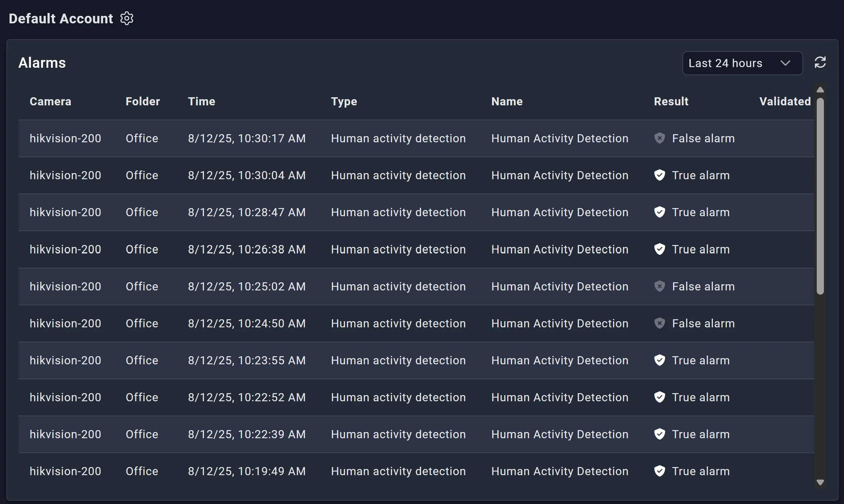Click the scrollbar up arrow
Image resolution: width=844 pixels, height=504 pixels.
(820, 90)
